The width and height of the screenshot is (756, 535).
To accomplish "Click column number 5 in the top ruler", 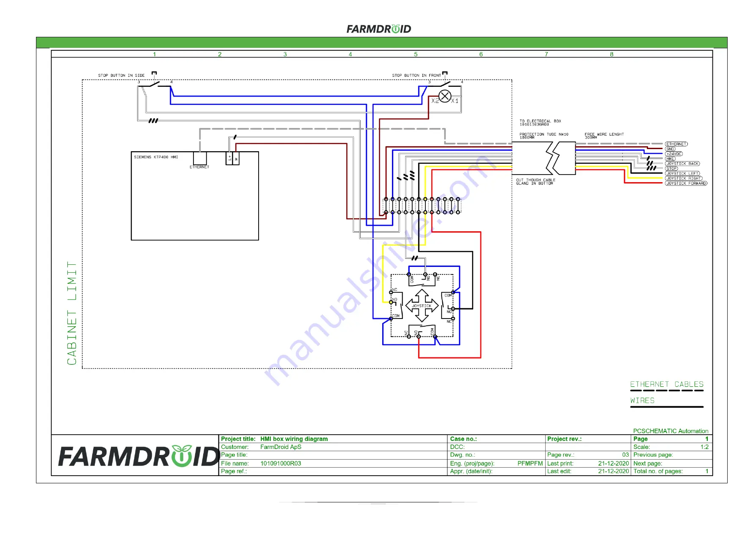I will pyautogui.click(x=416, y=54).
